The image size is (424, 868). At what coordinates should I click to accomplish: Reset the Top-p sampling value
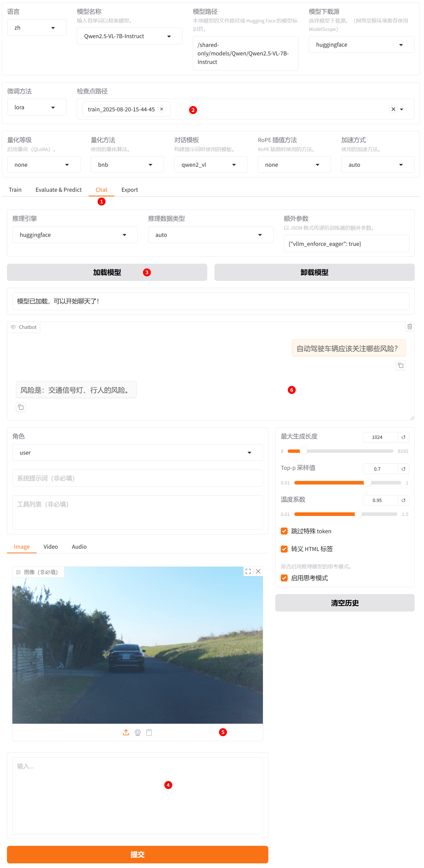(403, 469)
